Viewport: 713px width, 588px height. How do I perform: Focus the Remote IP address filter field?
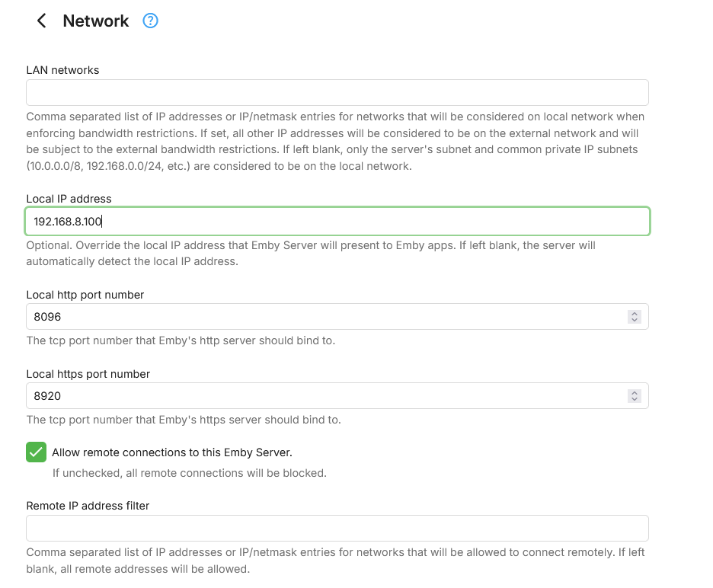(337, 528)
